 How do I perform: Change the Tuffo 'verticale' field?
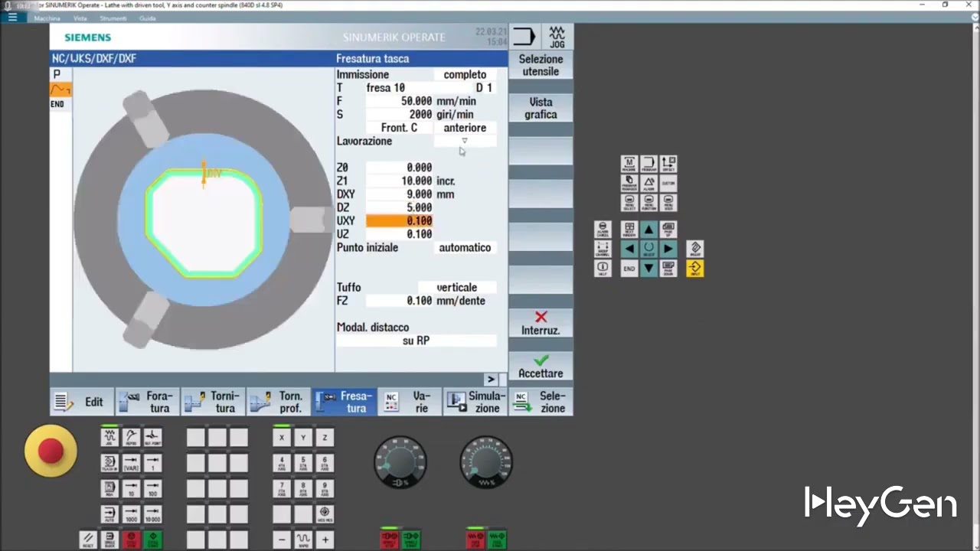[456, 287]
